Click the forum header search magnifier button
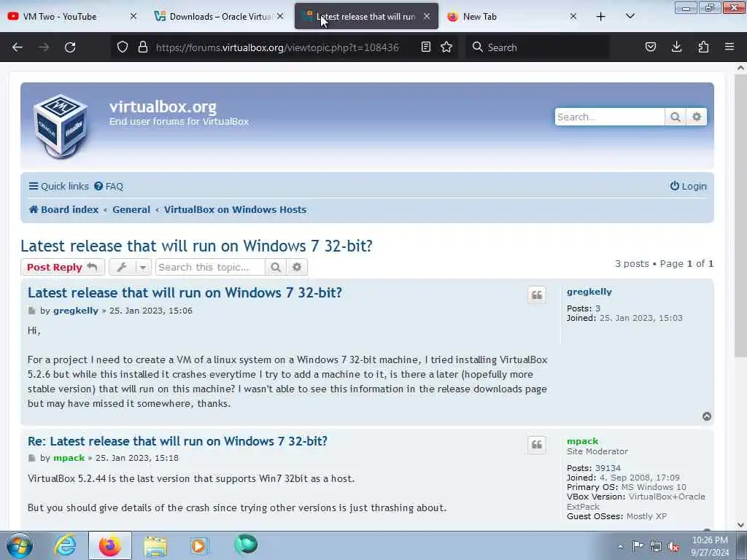The height and width of the screenshot is (560, 747). click(675, 117)
